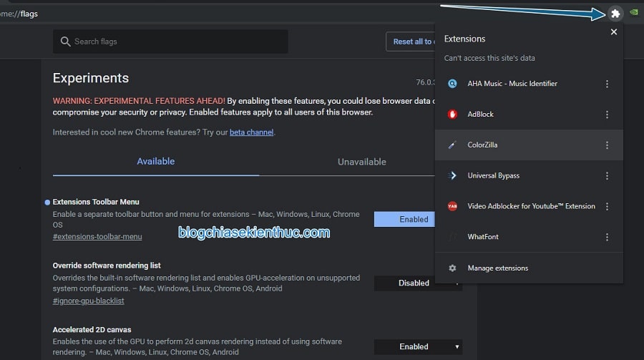Click the Manage extensions gear icon
This screenshot has height=360, width=644.
(x=452, y=268)
